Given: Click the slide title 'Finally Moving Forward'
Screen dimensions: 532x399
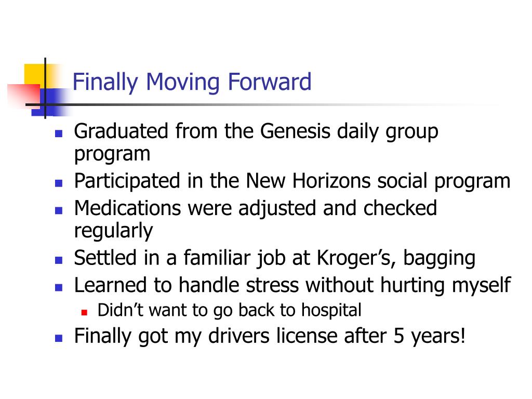Looking at the screenshot, I should [192, 83].
